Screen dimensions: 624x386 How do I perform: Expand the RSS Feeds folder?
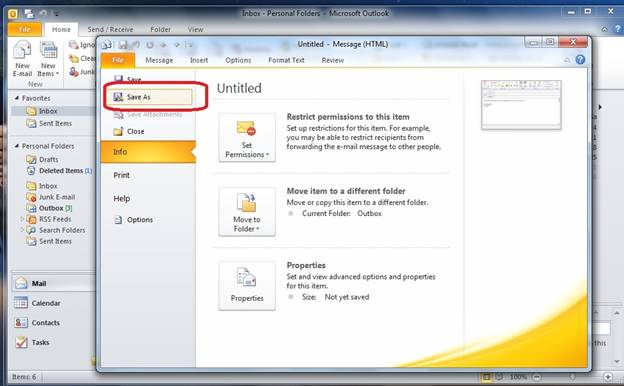coord(21,219)
